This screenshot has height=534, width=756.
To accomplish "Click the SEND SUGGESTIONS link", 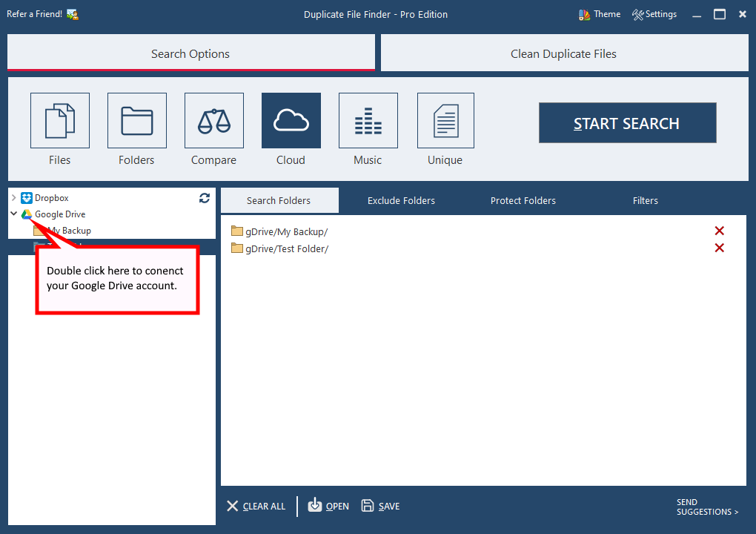I will tap(707, 507).
